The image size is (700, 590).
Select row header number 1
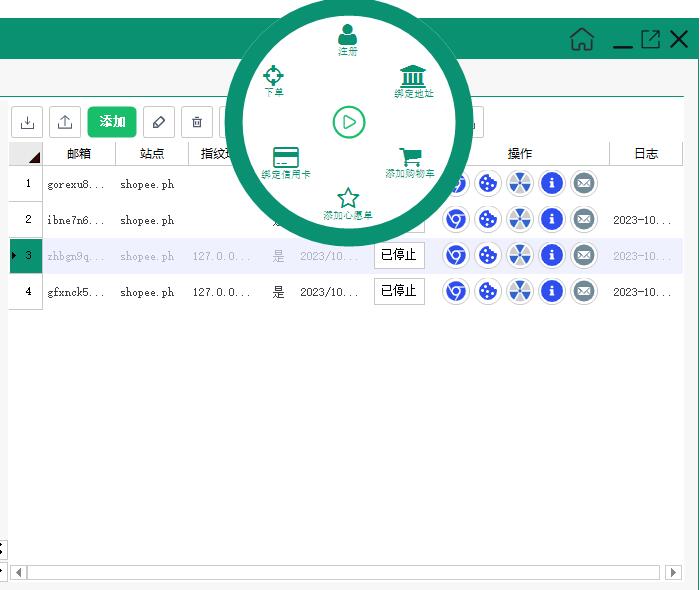pos(26,183)
